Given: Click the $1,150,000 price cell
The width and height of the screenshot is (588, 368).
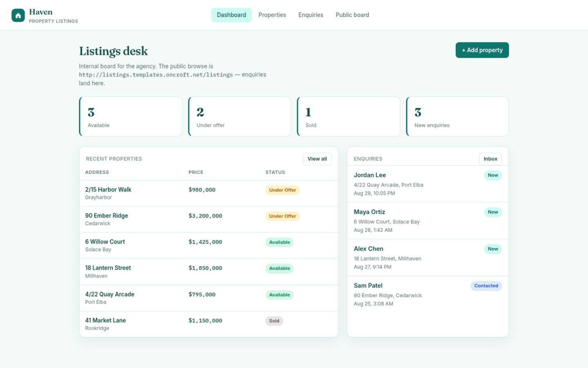Looking at the screenshot, I should pyautogui.click(x=205, y=321).
